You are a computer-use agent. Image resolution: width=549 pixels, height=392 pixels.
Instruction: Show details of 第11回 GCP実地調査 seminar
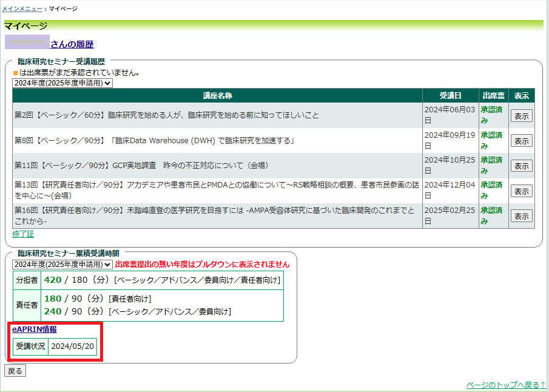coord(521,166)
